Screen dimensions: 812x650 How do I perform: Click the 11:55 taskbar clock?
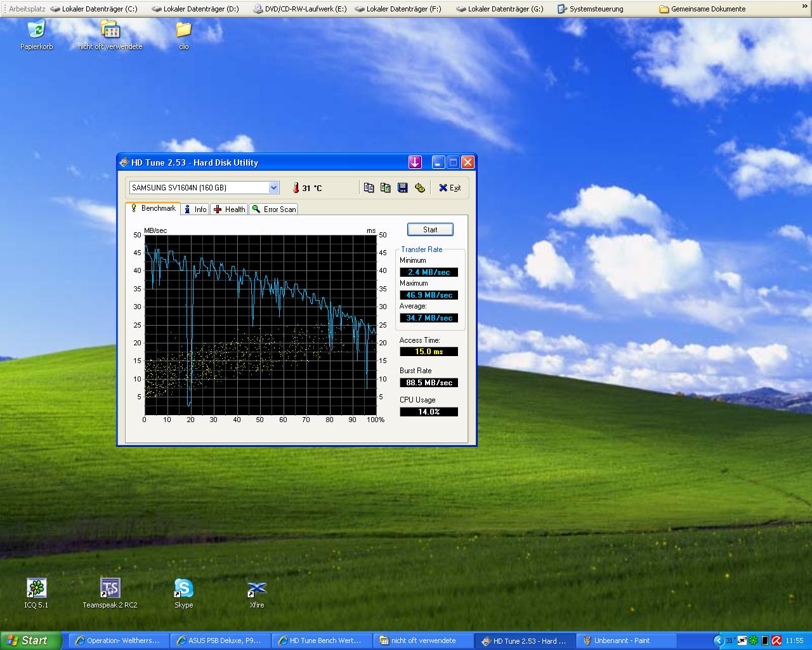pyautogui.click(x=794, y=640)
